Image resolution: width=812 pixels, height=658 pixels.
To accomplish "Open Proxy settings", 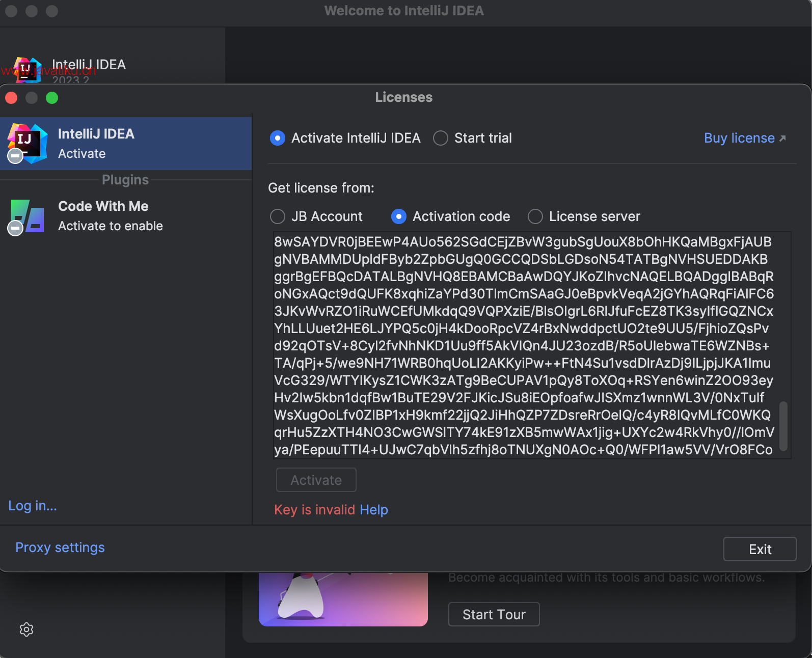I will pos(60,547).
